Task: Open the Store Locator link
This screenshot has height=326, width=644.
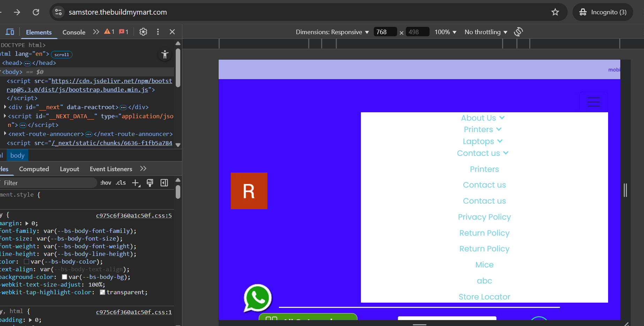Action: [x=484, y=297]
